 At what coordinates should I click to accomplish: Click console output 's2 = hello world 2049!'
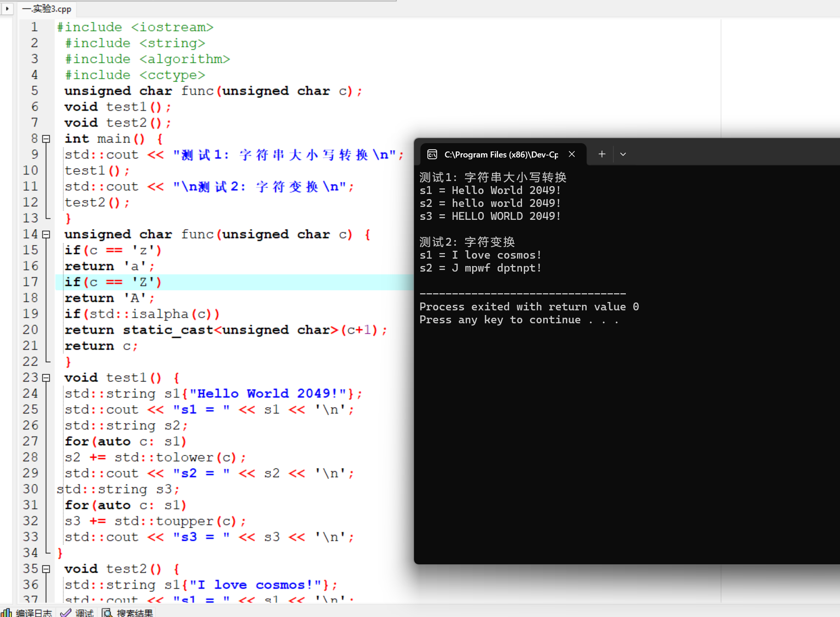point(490,203)
